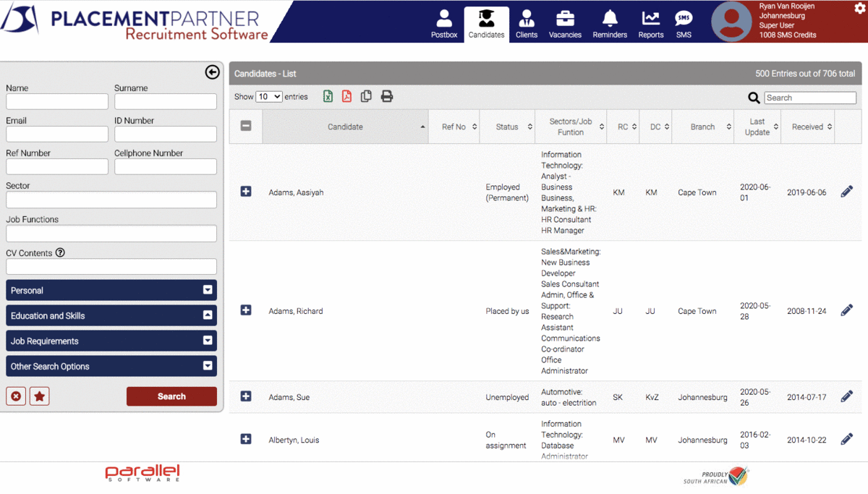Copy candidate list to clipboard
Image resolution: width=868 pixels, height=494 pixels.
point(366,96)
